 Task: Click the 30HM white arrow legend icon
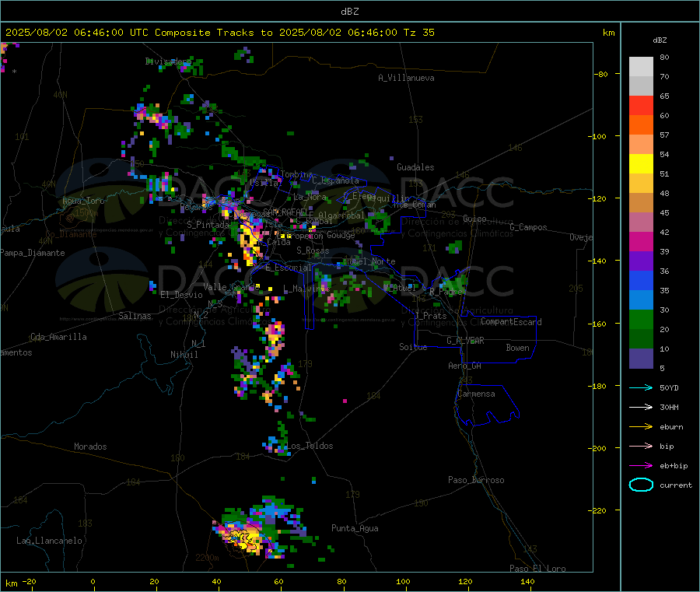(x=641, y=407)
